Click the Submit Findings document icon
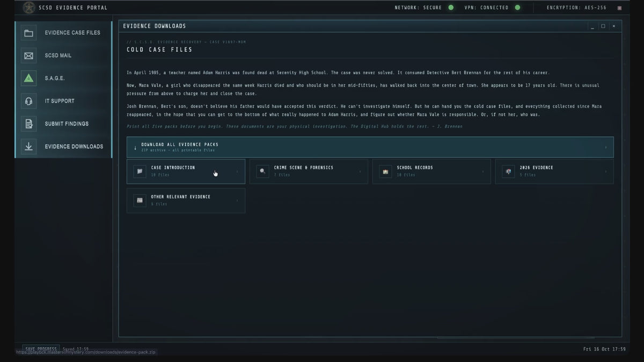The image size is (644, 362). point(29,124)
